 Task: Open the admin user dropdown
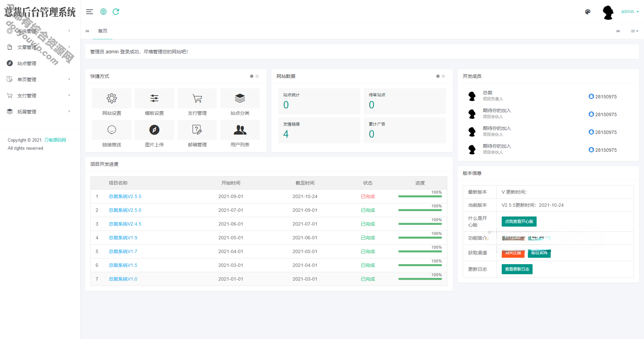coord(630,11)
